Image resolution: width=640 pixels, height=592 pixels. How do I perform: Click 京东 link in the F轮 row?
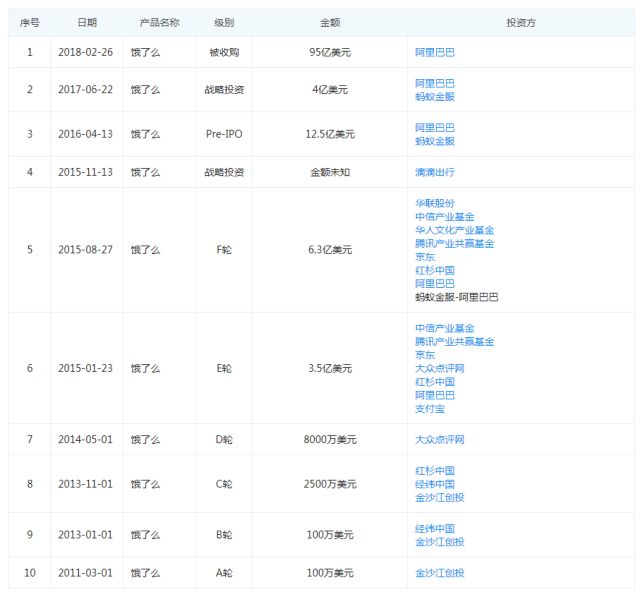[x=425, y=257]
